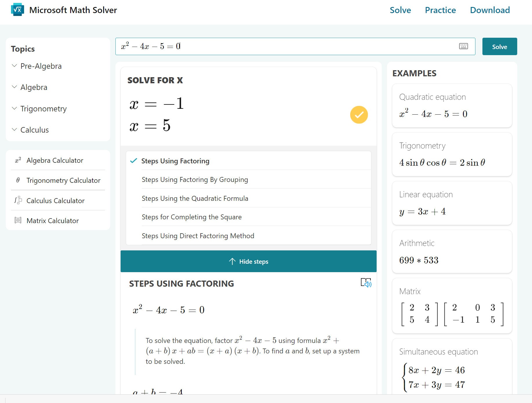The height and width of the screenshot is (403, 532).
Task: Click the Microsoft Math Solver logo icon
Action: point(17,10)
